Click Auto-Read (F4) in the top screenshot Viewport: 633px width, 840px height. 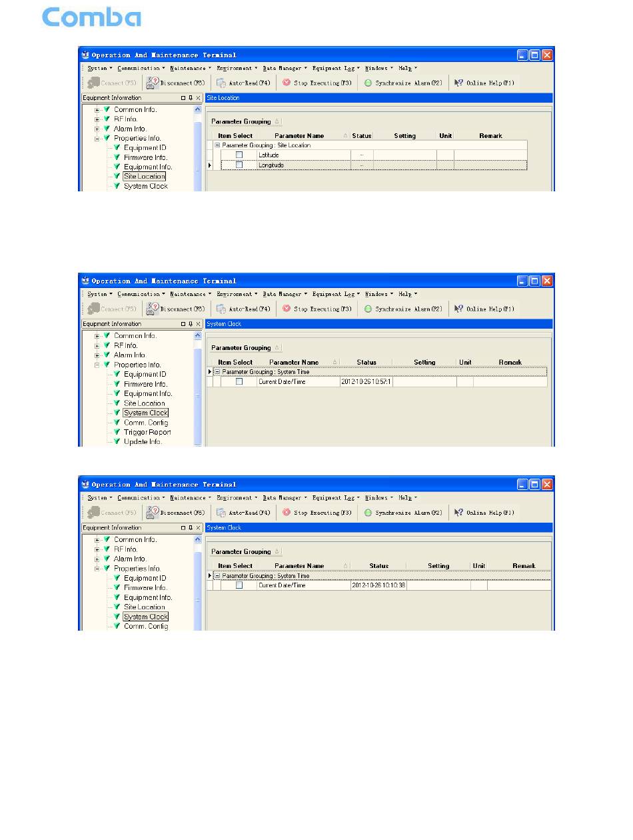[x=244, y=83]
